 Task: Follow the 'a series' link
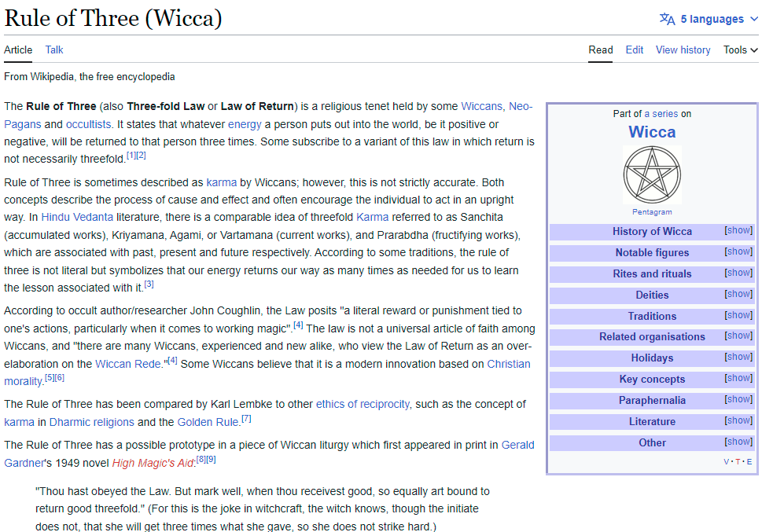click(661, 114)
